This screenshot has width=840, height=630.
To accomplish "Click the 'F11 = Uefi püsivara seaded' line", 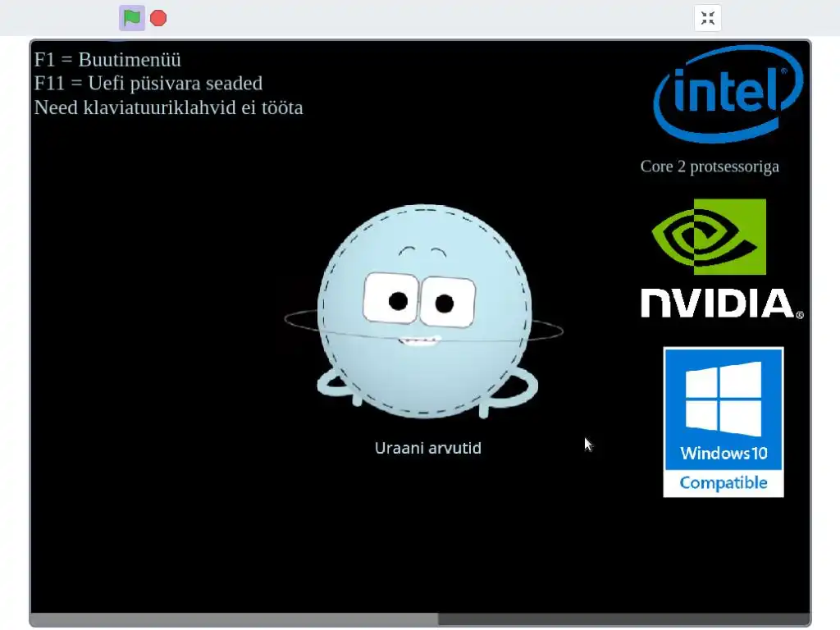I will (148, 84).
